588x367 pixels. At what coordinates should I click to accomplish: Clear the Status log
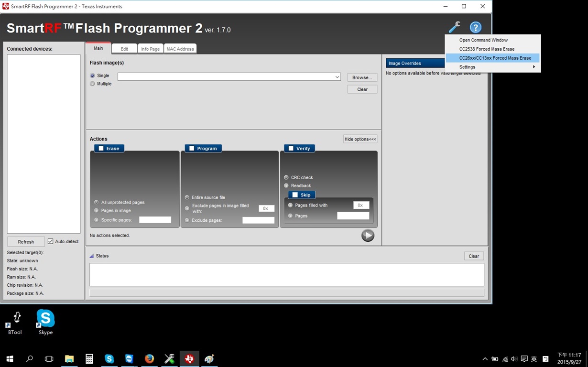[x=474, y=256]
